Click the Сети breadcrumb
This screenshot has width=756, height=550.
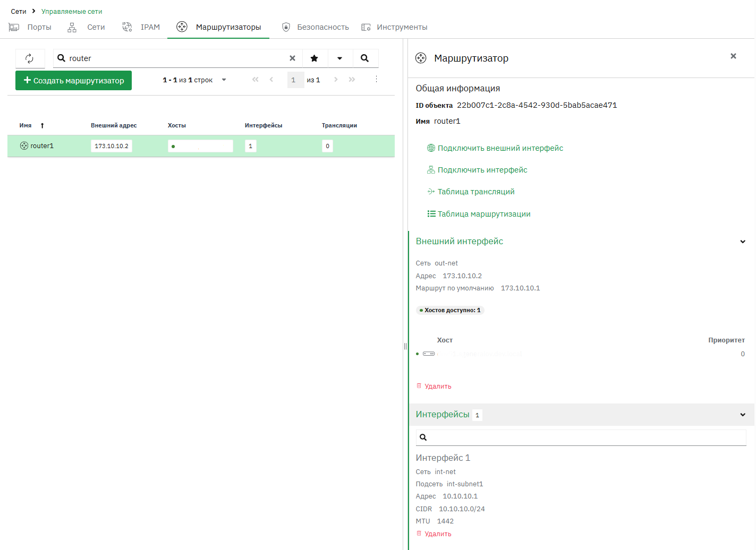point(19,12)
